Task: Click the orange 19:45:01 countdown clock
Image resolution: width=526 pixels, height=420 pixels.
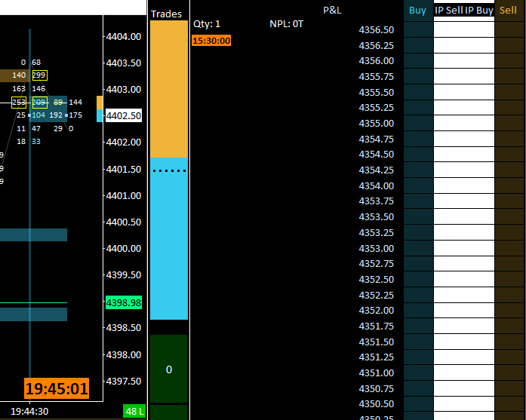Action: click(x=57, y=388)
